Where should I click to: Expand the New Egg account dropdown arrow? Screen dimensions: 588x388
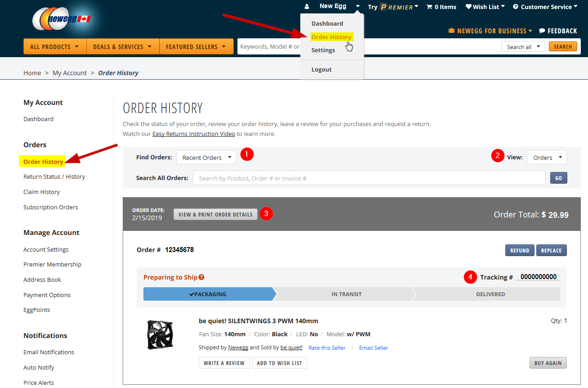tap(358, 7)
